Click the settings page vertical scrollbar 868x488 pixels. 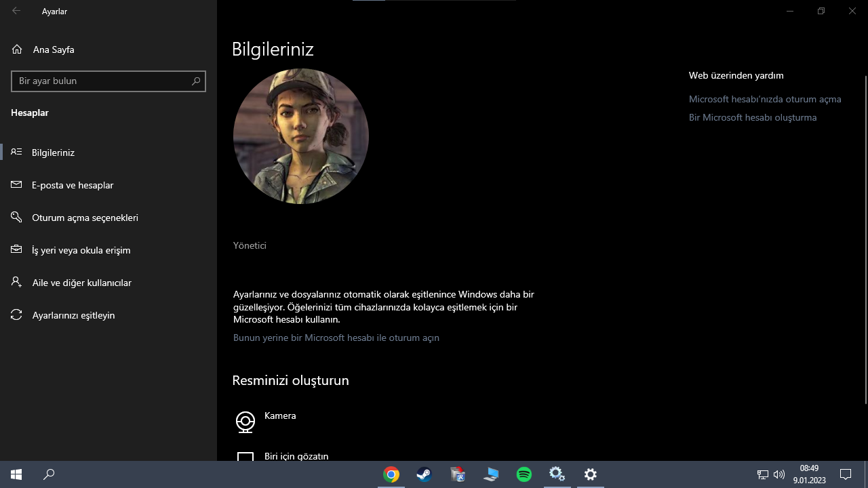pos(865,239)
